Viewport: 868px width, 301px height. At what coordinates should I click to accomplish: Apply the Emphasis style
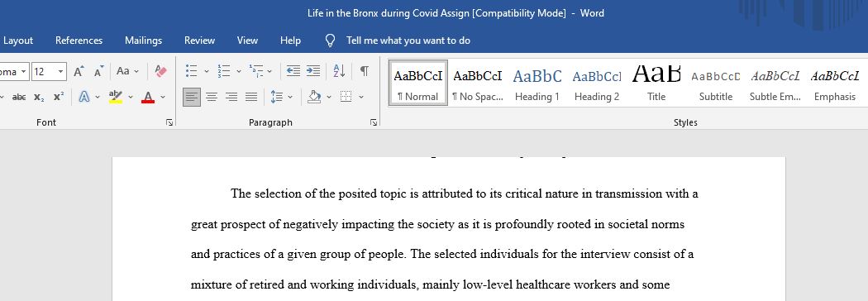coord(835,83)
